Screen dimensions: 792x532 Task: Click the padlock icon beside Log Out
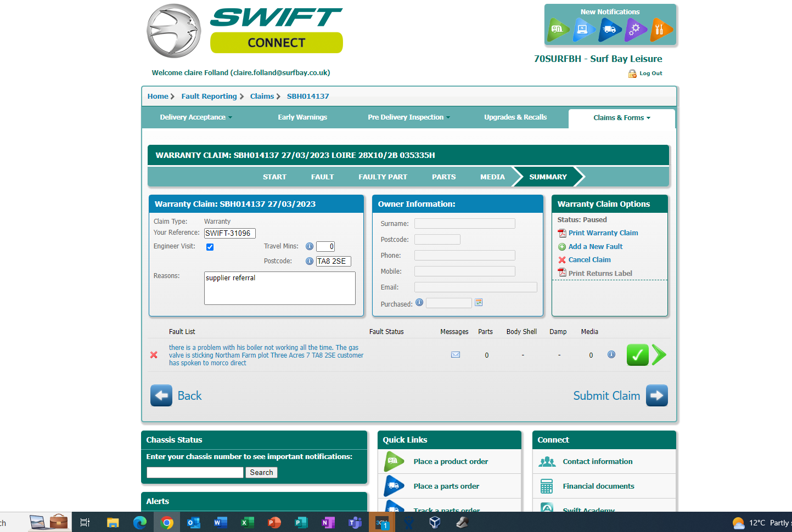point(632,73)
